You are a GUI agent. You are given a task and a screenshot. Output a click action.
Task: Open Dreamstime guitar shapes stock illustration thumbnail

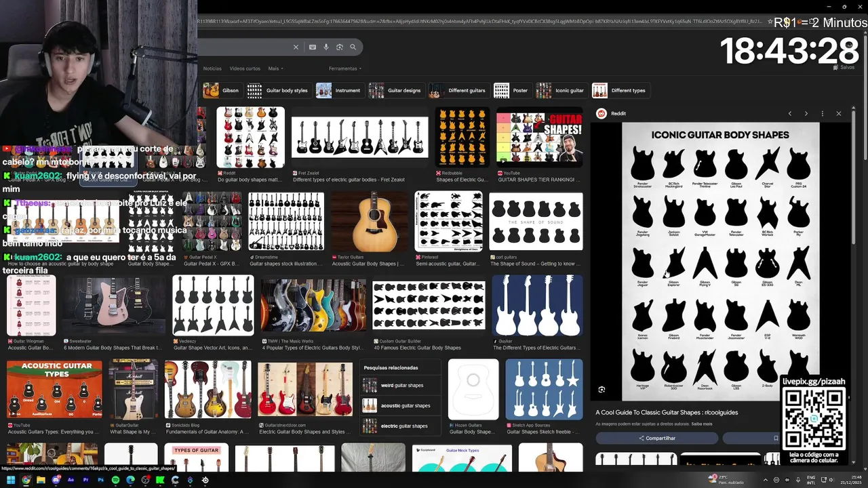[x=286, y=222]
